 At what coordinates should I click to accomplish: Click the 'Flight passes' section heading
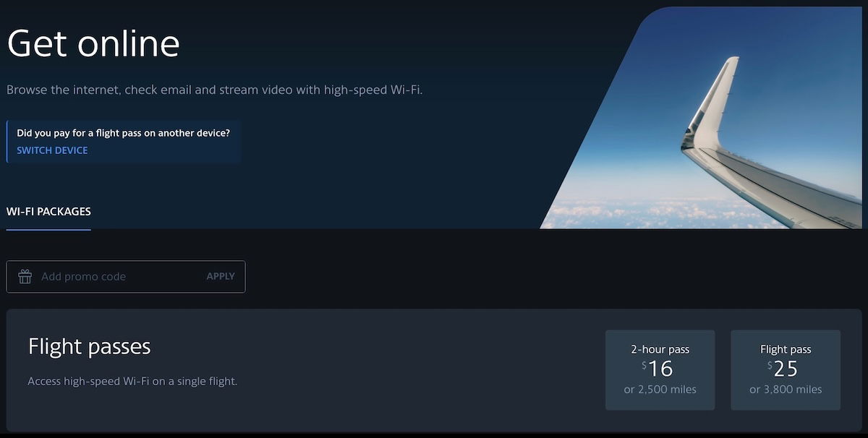click(89, 346)
